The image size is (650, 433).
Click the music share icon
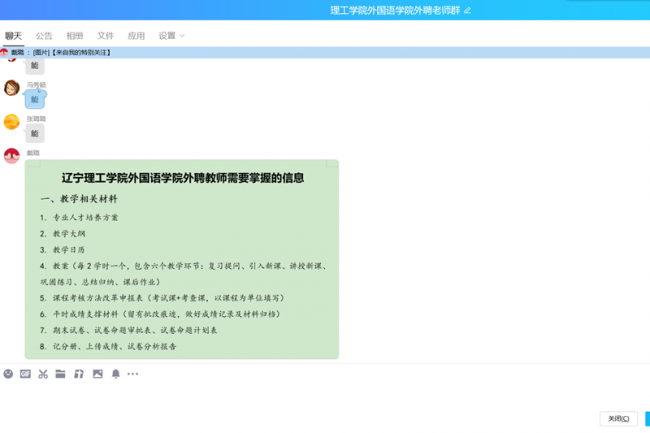coord(79,374)
